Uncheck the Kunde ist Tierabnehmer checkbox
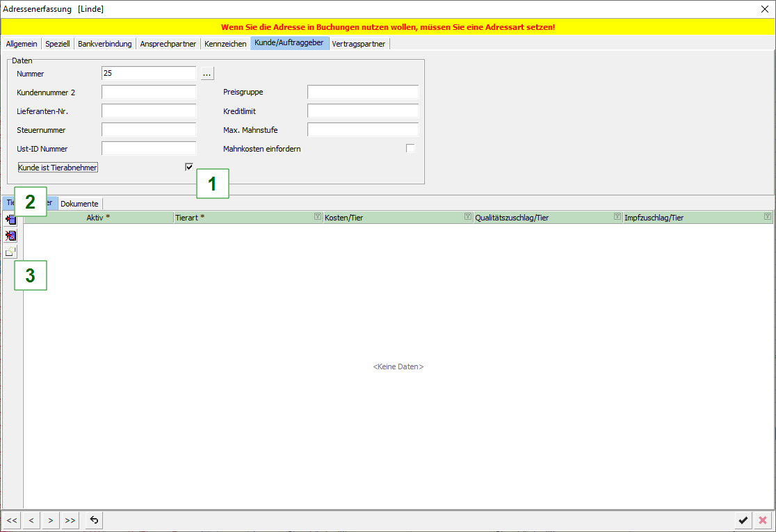The width and height of the screenshot is (776, 532). pyautogui.click(x=189, y=167)
